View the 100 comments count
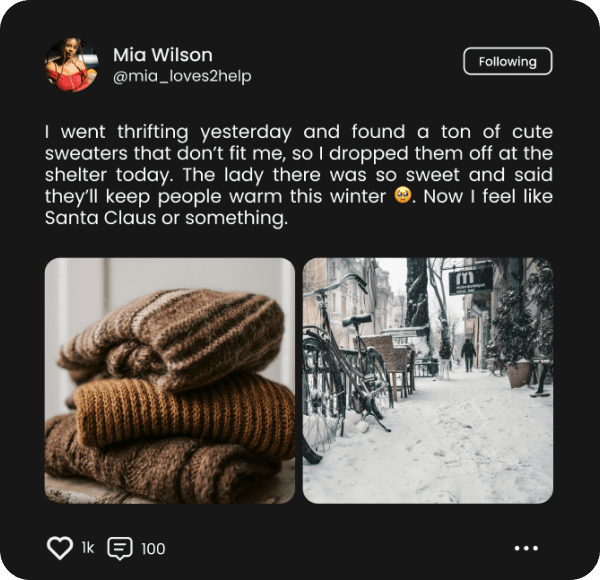Image resolution: width=600 pixels, height=580 pixels. pyautogui.click(x=153, y=549)
